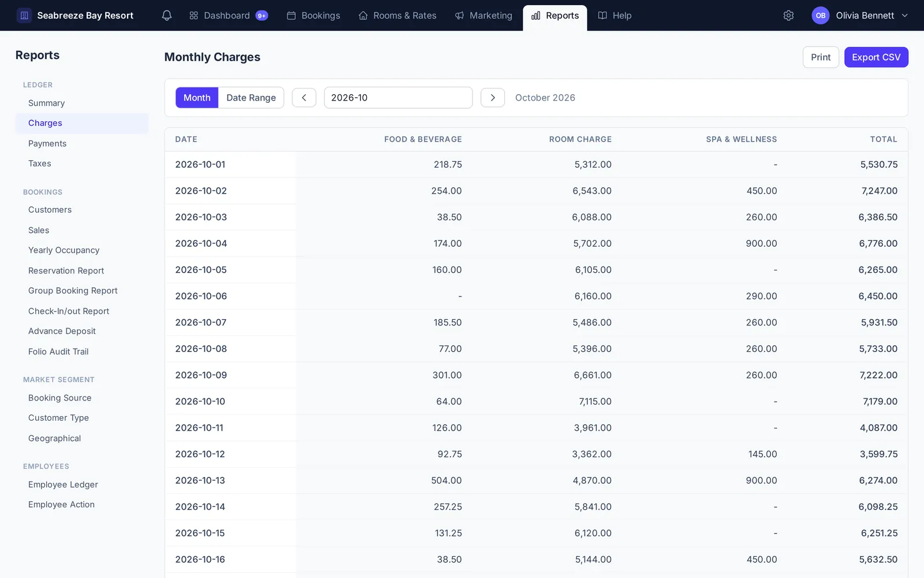Screen dimensions: 924x578
Task: Open the Rooms & Rates tab
Action: click(397, 16)
